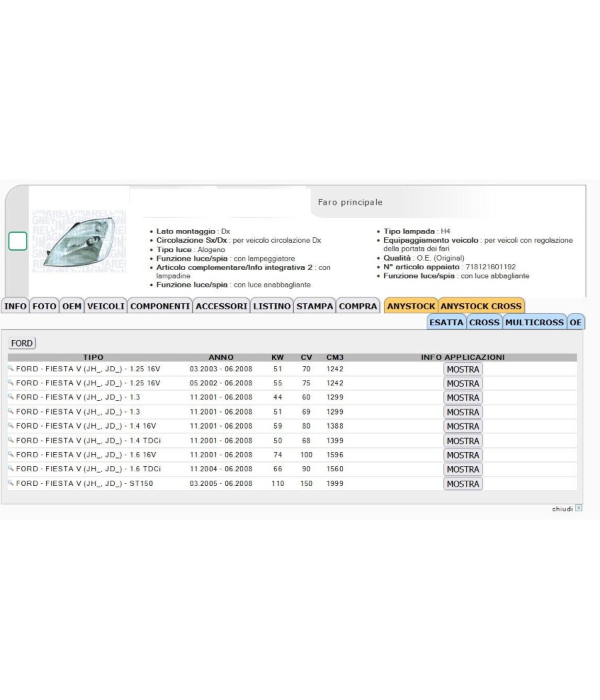Click the X icon next to chiudi
This screenshot has height=700, width=600.
(x=579, y=508)
